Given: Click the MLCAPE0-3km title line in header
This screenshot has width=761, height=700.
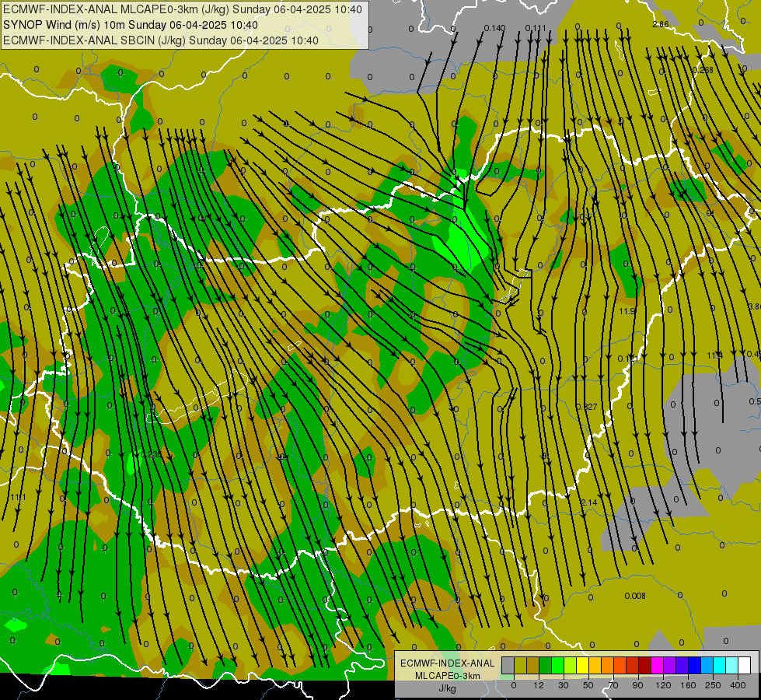Looking at the screenshot, I should point(183,9).
